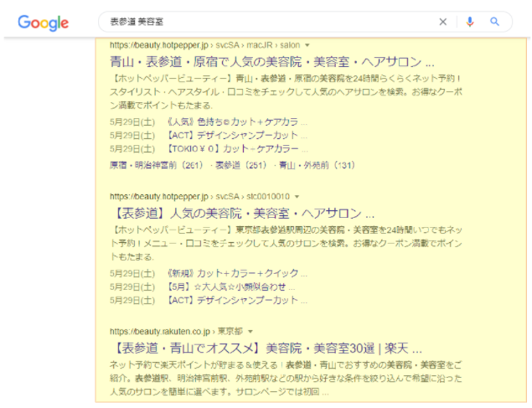This screenshot has width=532, height=408.
Task: Open link 原宿・明治神宮前 (261)
Action: tap(156, 165)
